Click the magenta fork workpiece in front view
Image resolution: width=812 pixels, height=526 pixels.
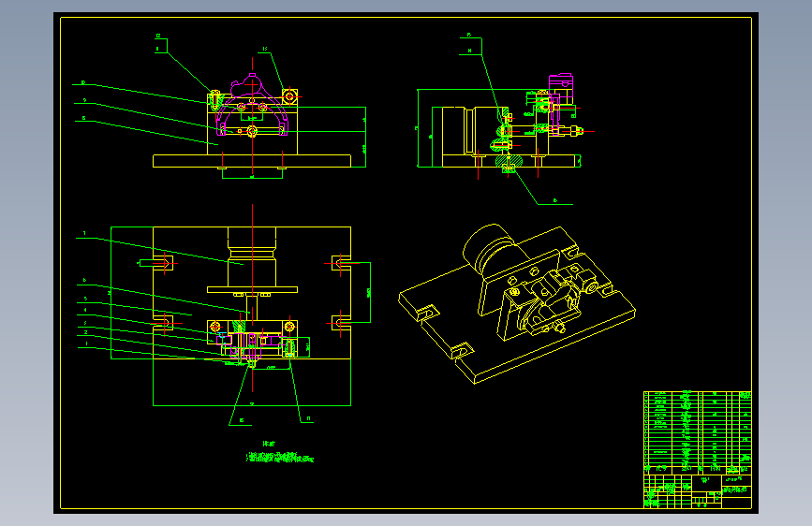[252, 106]
